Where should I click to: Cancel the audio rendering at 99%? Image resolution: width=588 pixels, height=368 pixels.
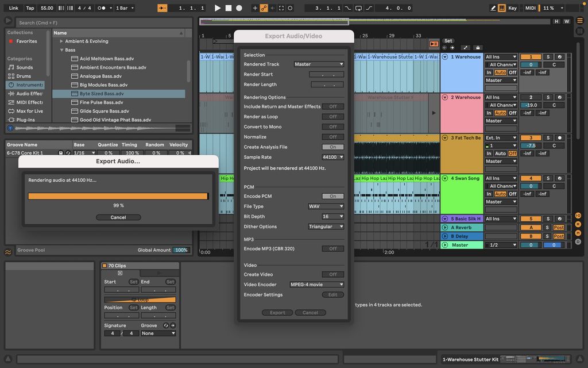point(118,217)
